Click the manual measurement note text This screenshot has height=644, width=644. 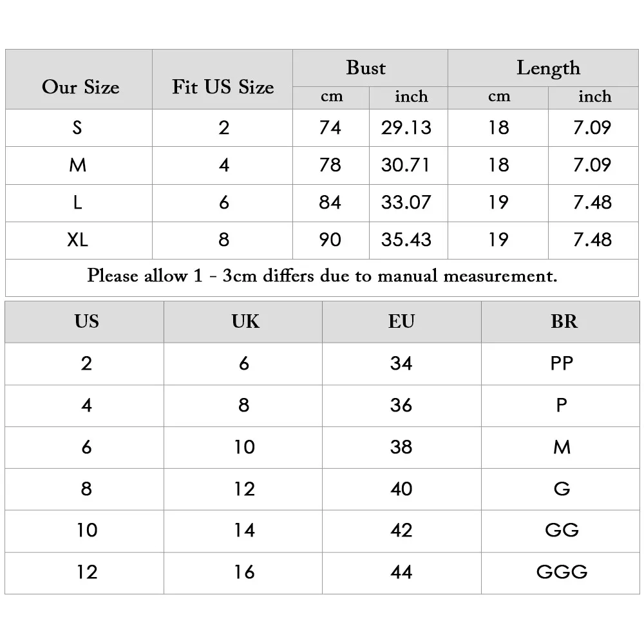pos(322,276)
